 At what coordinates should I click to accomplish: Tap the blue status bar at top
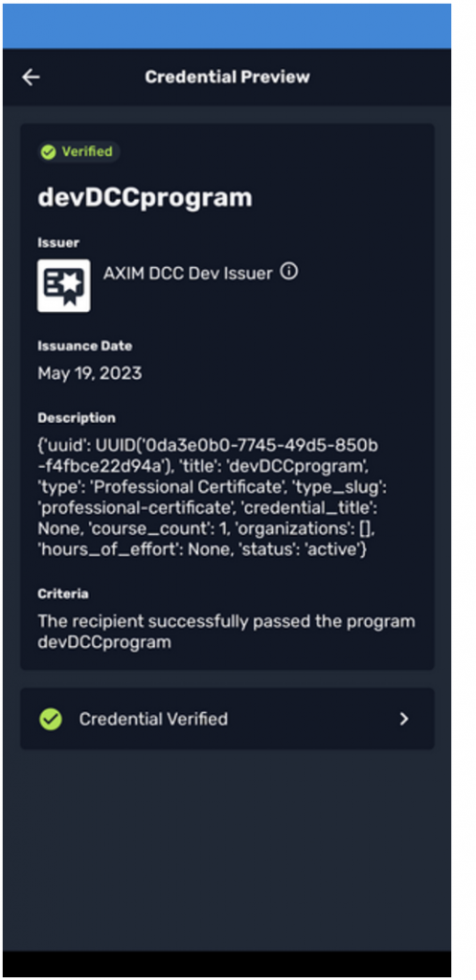(x=227, y=26)
